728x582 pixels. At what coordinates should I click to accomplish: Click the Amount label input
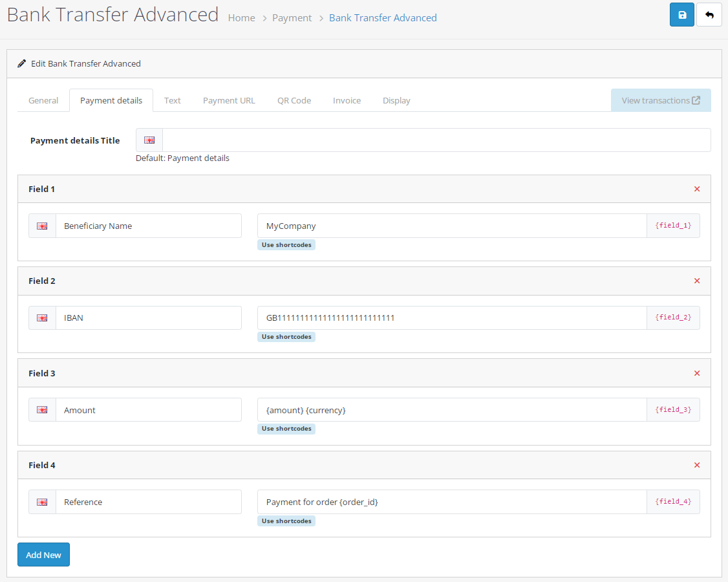click(x=149, y=410)
